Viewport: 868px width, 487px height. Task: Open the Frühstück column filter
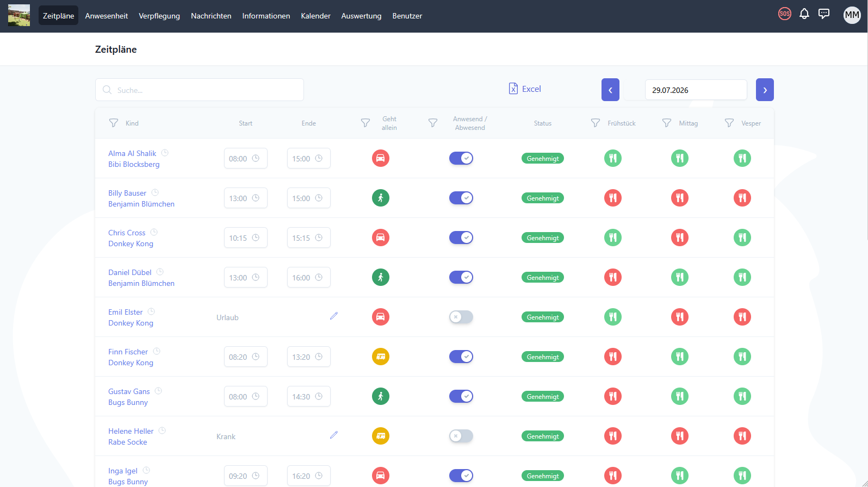pos(596,123)
